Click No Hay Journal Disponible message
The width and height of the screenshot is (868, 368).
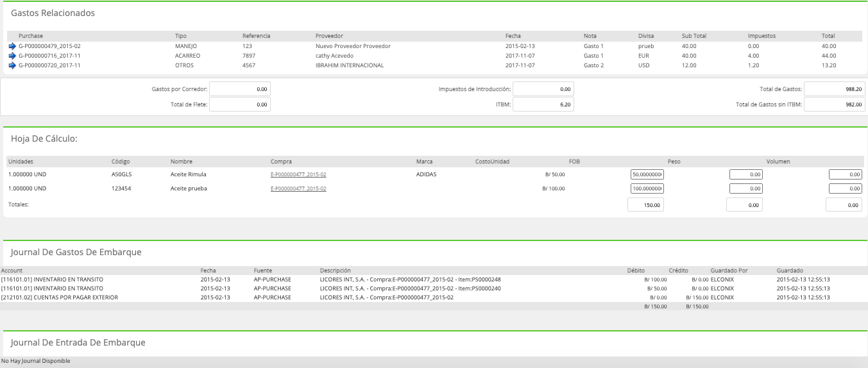[x=36, y=361]
